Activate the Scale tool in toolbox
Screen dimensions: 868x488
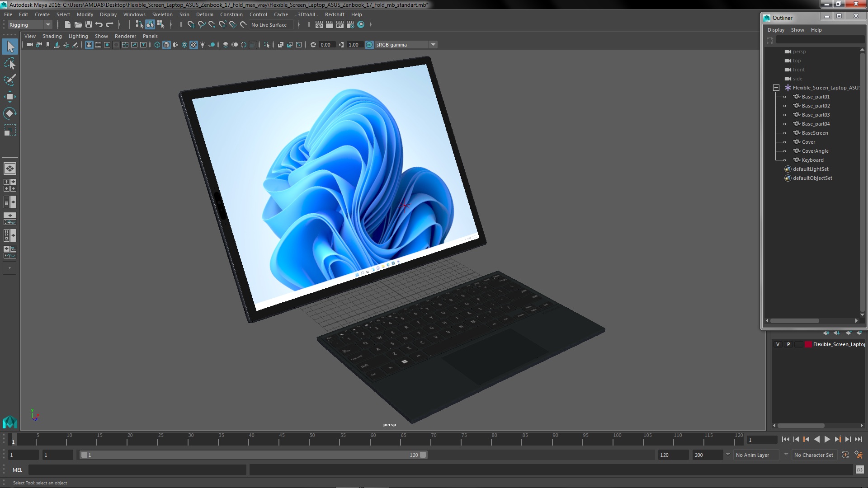coord(10,130)
